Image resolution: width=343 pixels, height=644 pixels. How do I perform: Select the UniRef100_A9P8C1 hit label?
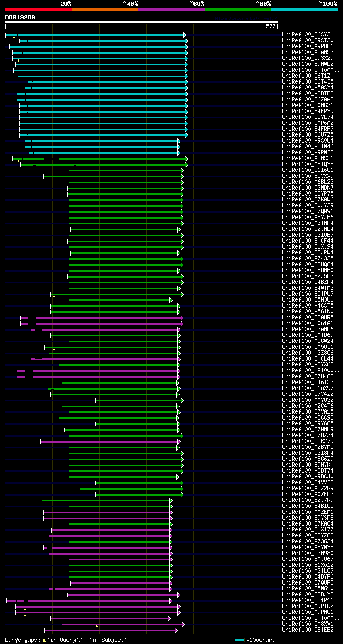click(x=309, y=46)
